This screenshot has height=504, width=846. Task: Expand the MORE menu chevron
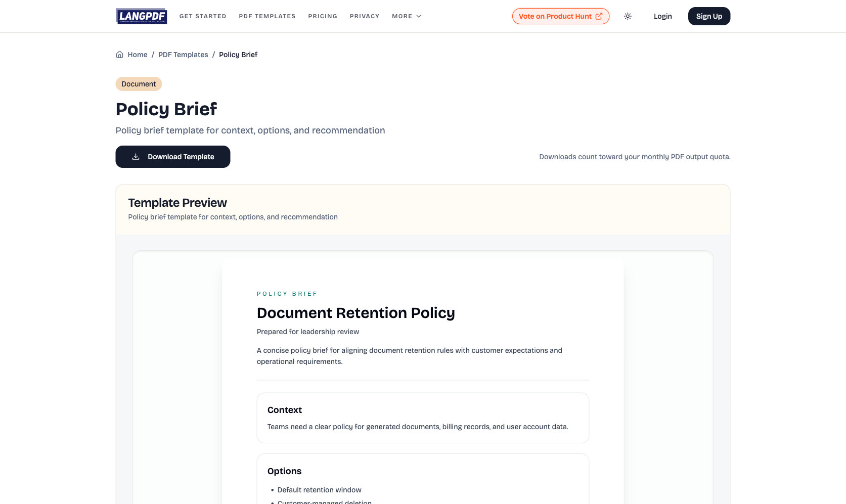point(419,16)
